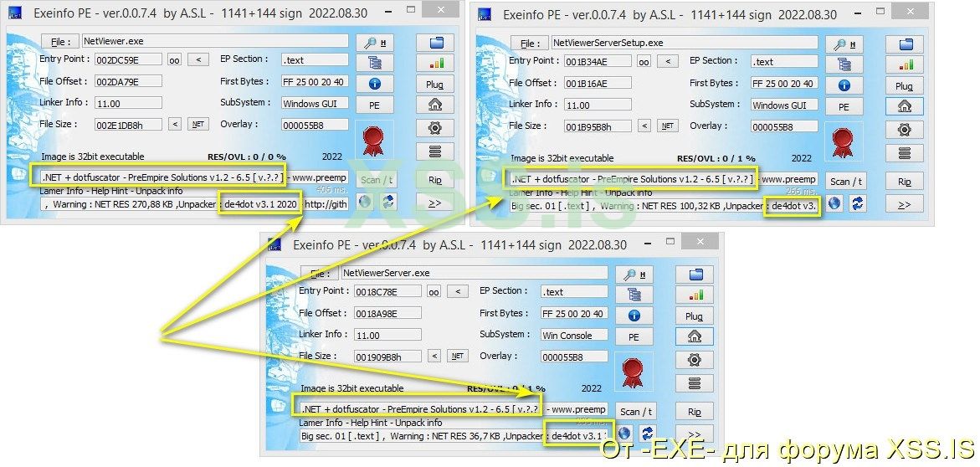This screenshot has height=467, width=980.
Task: Click three-line menu icon in NetViewer.exe window
Action: click(436, 151)
